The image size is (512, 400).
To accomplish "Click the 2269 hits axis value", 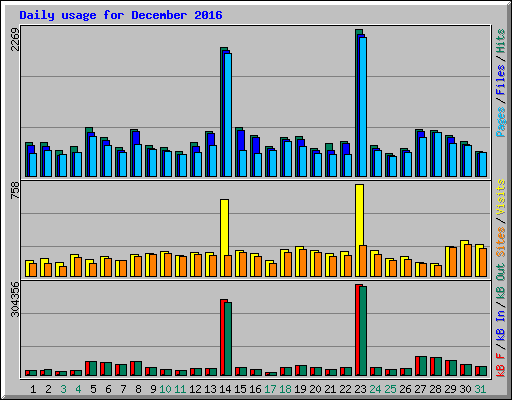I will [15, 39].
